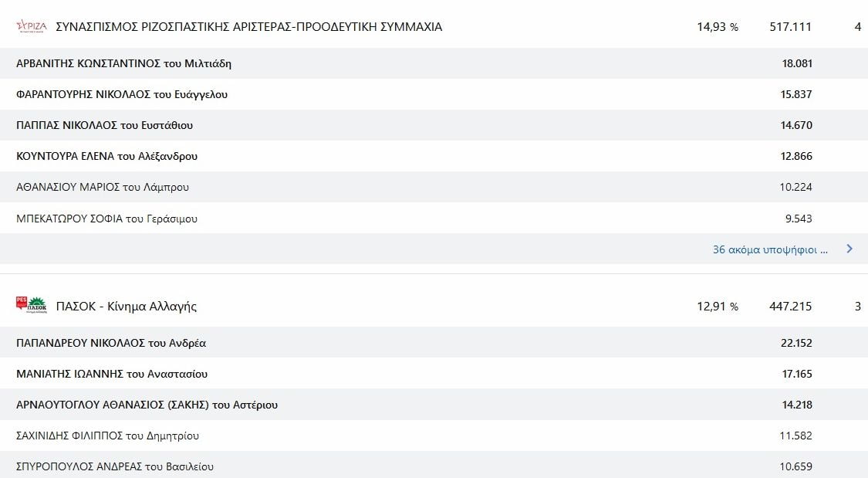The width and height of the screenshot is (868, 478).
Task: Open the '36 ακόμα υποψήφιοι' link
Action: tap(769, 249)
